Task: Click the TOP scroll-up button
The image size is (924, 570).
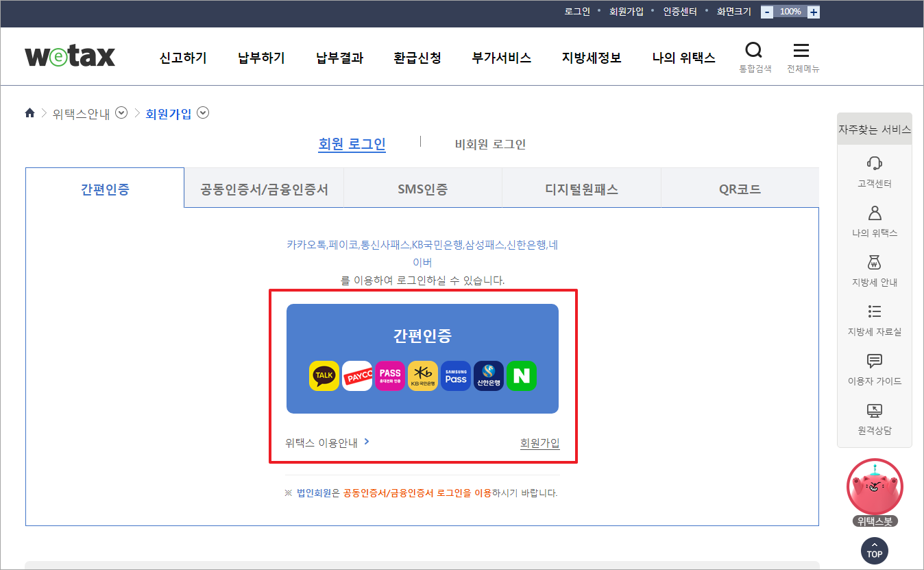Action: point(875,551)
